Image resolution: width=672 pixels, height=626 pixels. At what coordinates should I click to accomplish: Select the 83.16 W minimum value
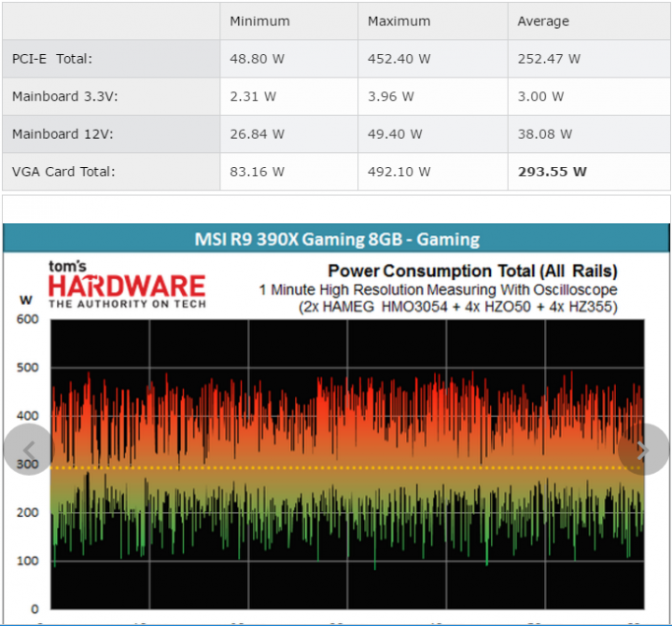258,172
